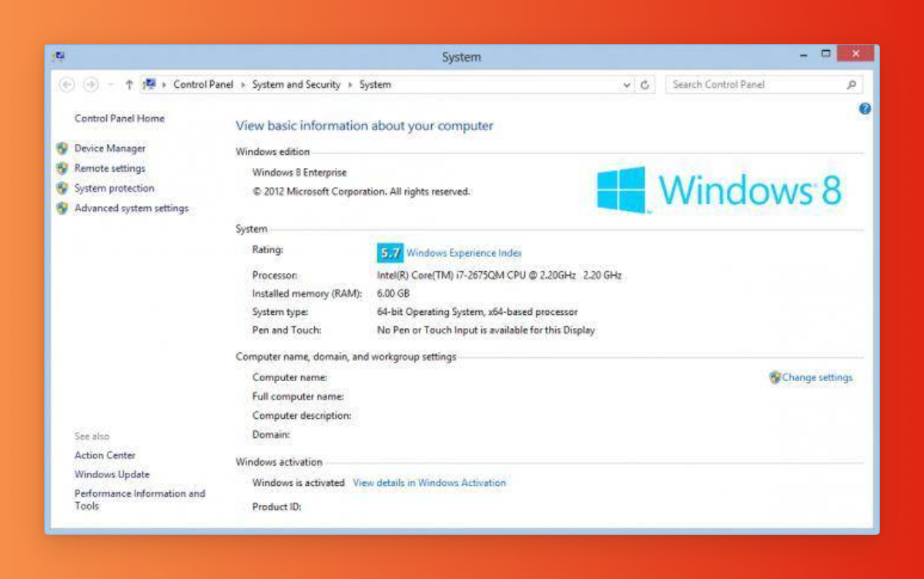Open Help with blue question mark

[x=865, y=109]
